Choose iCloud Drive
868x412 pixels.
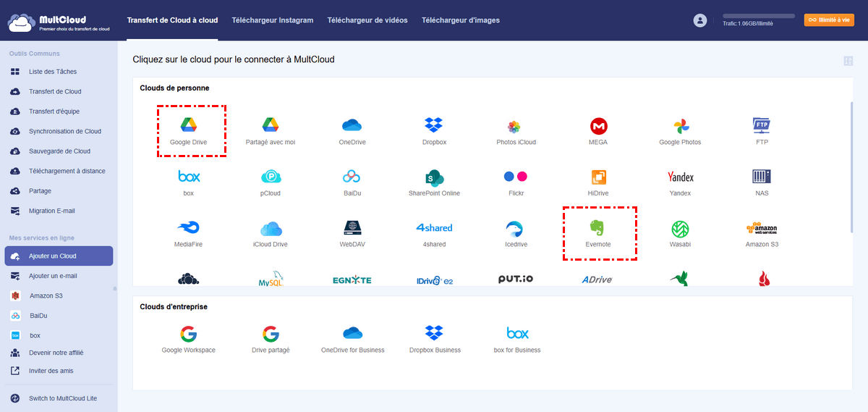[x=271, y=233]
